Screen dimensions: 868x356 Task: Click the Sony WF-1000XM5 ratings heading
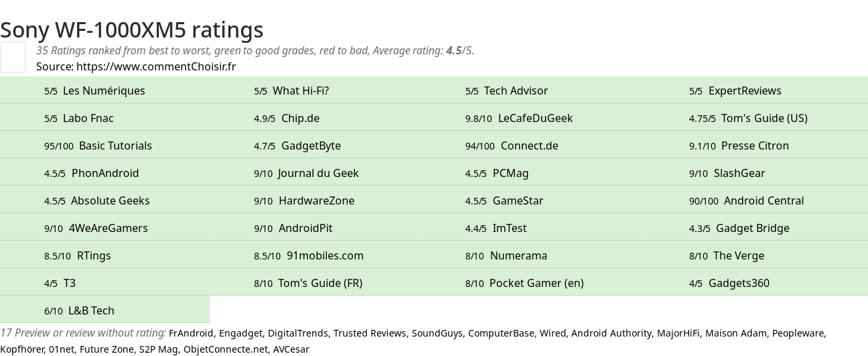point(132,30)
